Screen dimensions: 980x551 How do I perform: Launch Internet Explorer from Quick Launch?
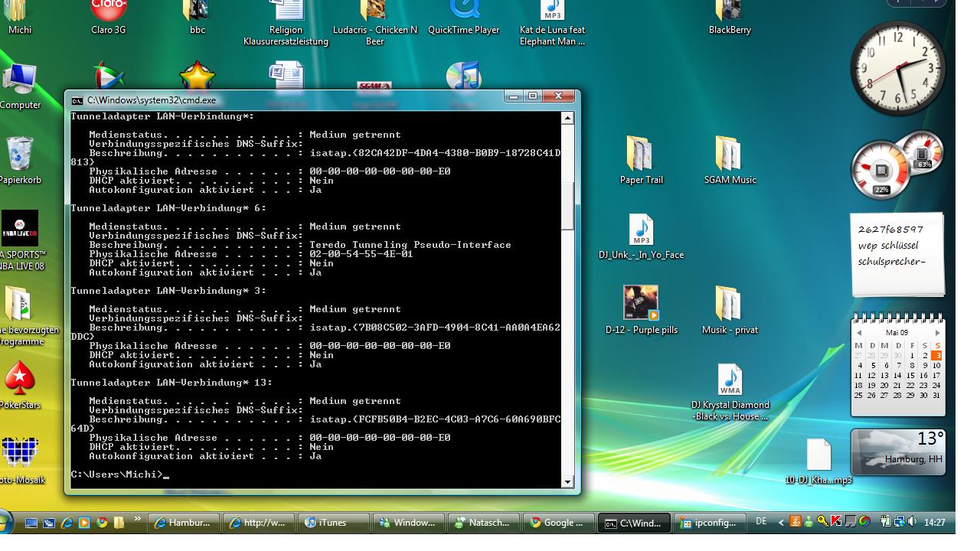click(67, 523)
